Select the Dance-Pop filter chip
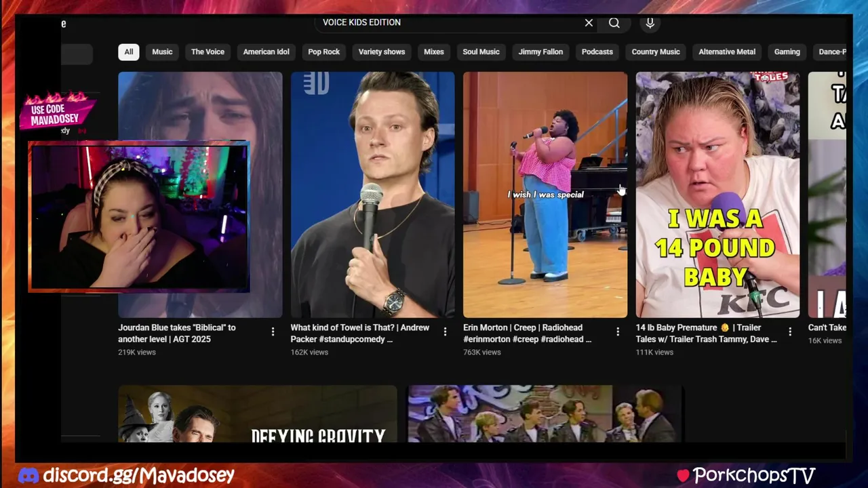This screenshot has width=868, height=488. tap(830, 52)
